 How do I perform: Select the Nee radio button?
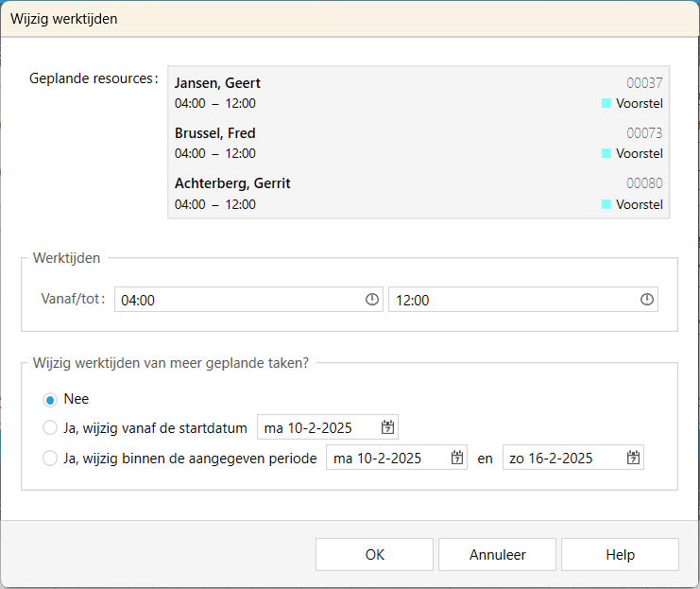[50, 399]
